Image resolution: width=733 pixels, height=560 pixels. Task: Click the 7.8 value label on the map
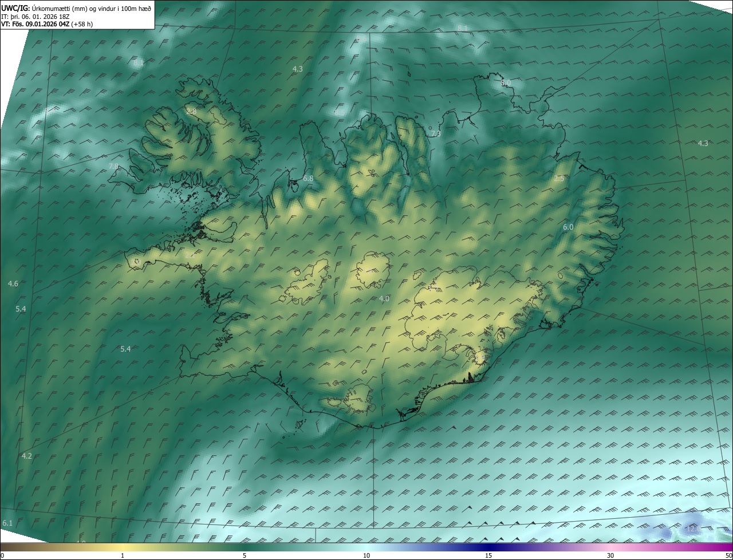click(113, 166)
